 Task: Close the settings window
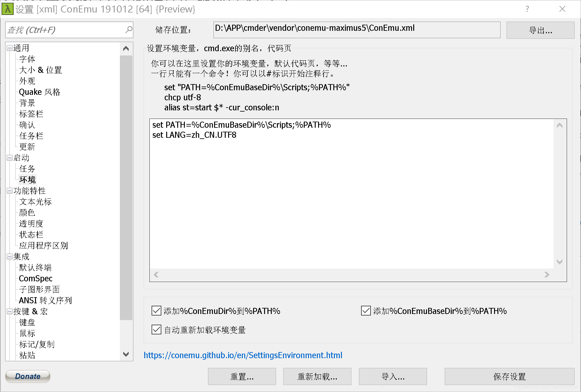562,9
